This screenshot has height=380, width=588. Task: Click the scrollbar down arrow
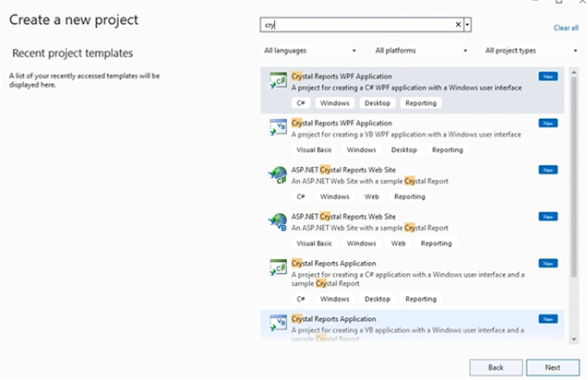tap(574, 339)
